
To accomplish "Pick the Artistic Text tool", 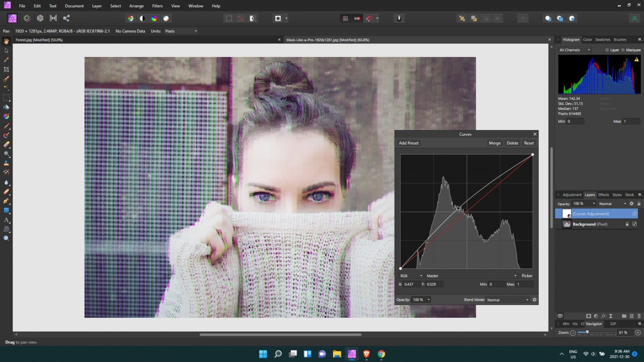I will point(6,220).
